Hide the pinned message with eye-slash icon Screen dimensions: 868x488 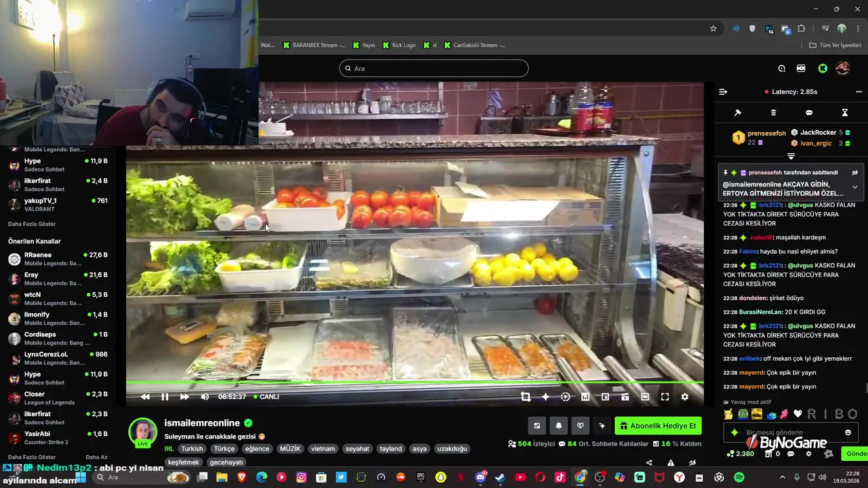pyautogui.click(x=854, y=173)
